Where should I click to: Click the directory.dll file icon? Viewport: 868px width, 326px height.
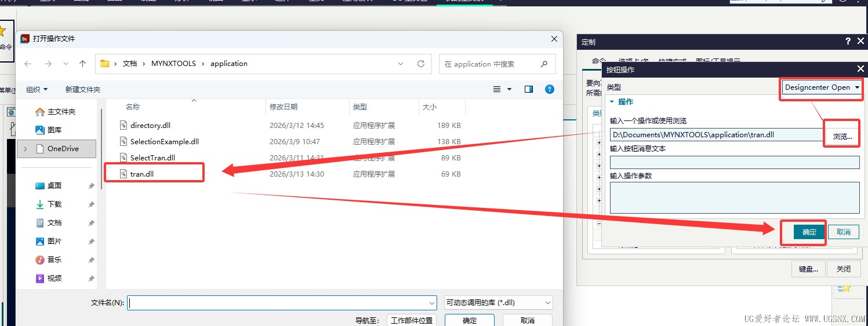123,125
